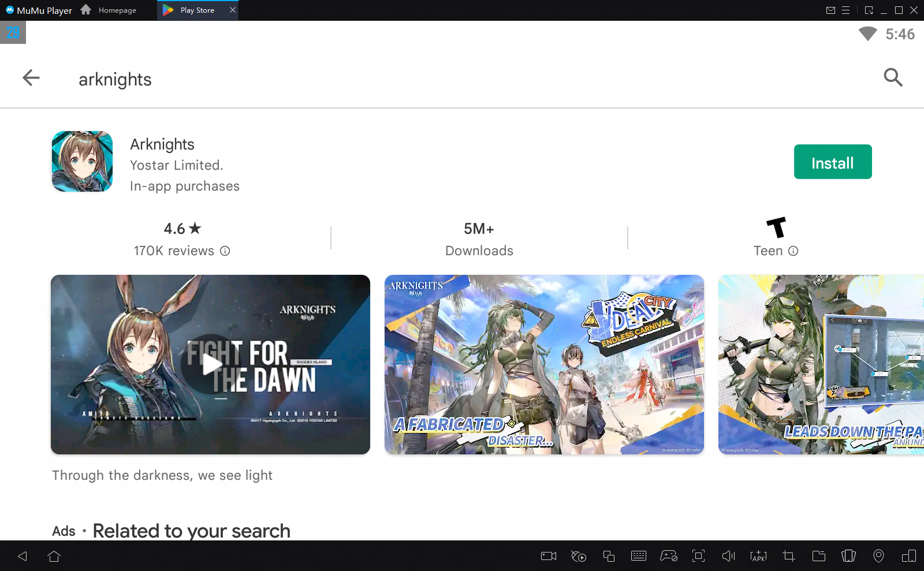Open the operation recorder macro icon
Image resolution: width=924 pixels, height=571 pixels.
pos(579,556)
